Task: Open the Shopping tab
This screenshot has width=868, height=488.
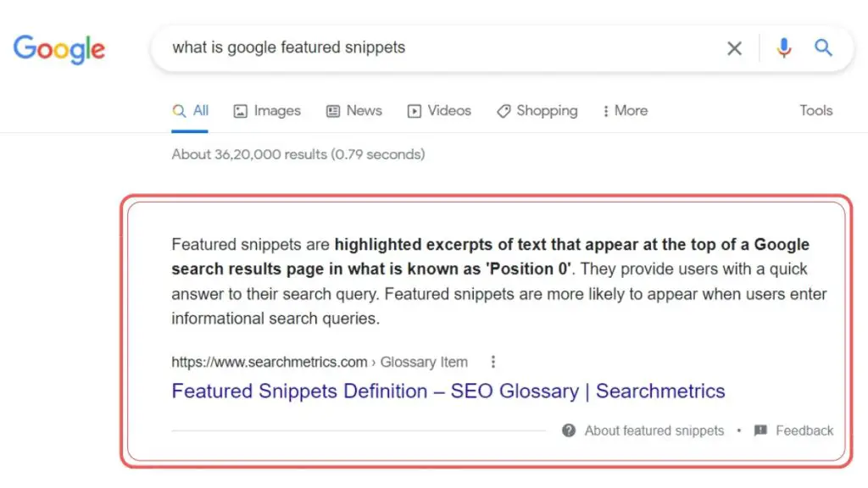Action: (x=537, y=111)
